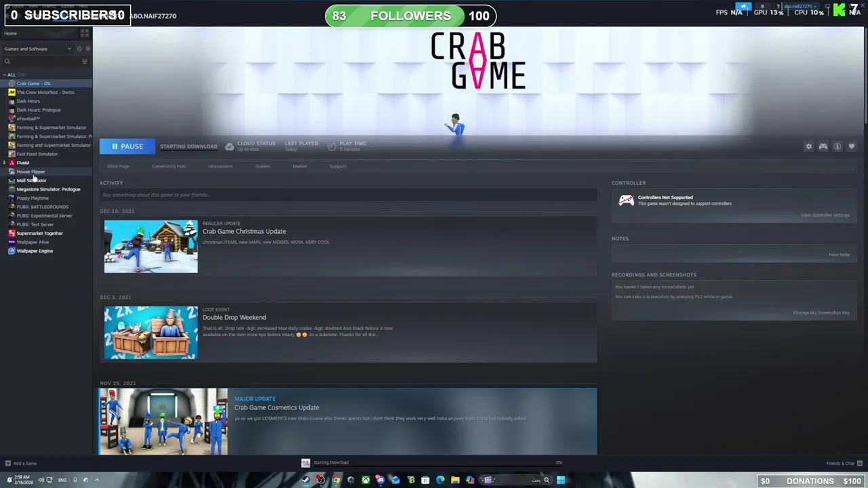Select Fast Food Simulator in library
The height and width of the screenshot is (488, 868).
(46, 154)
